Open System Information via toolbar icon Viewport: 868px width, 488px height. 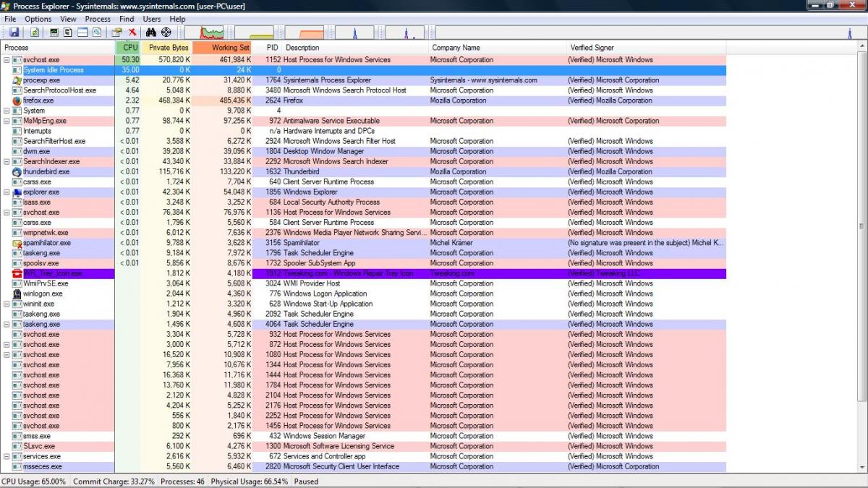pos(54,33)
